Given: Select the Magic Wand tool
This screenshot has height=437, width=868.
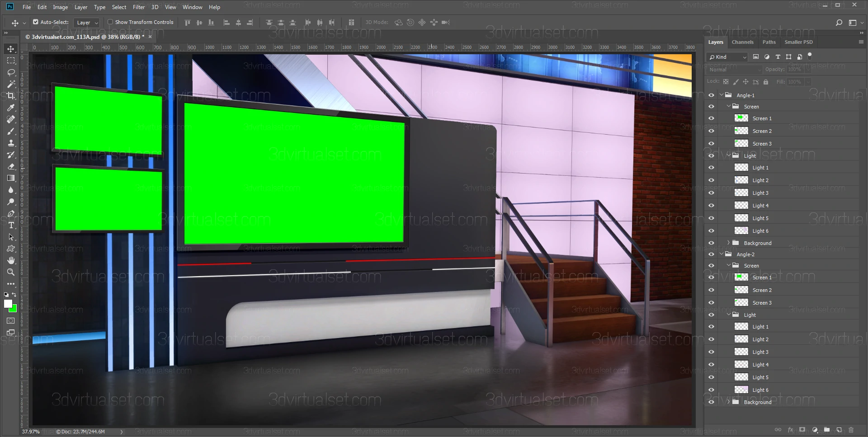Looking at the screenshot, I should coord(11,84).
